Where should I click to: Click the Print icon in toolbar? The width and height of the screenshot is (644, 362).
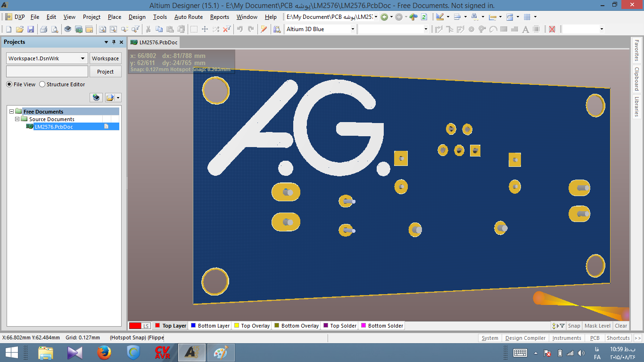tap(43, 29)
